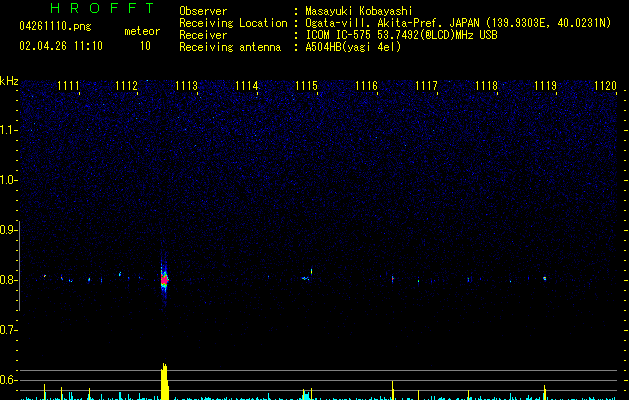Click the Receiving antenna label

(230, 47)
